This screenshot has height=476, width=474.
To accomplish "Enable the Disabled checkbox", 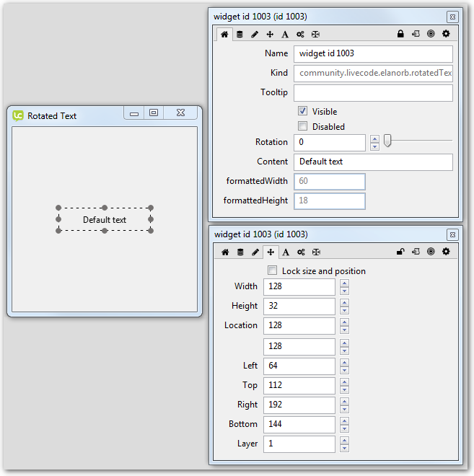I will 303,126.
